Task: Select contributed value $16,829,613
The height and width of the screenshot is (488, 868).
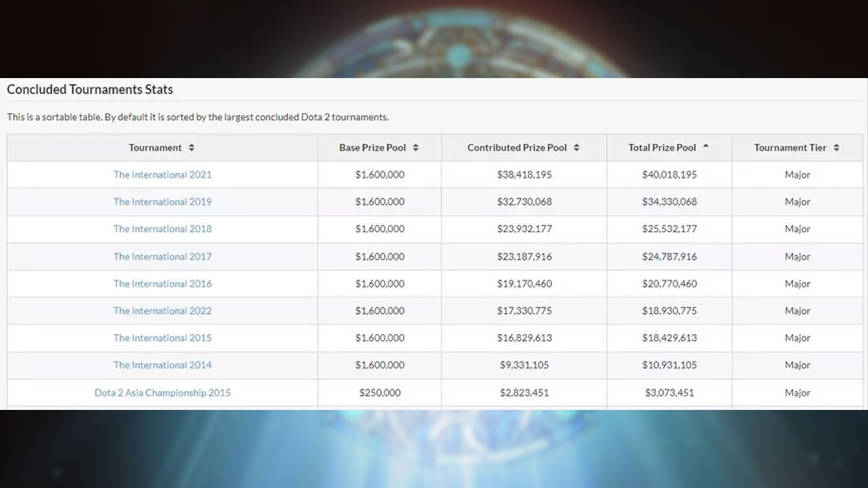Action: point(524,338)
